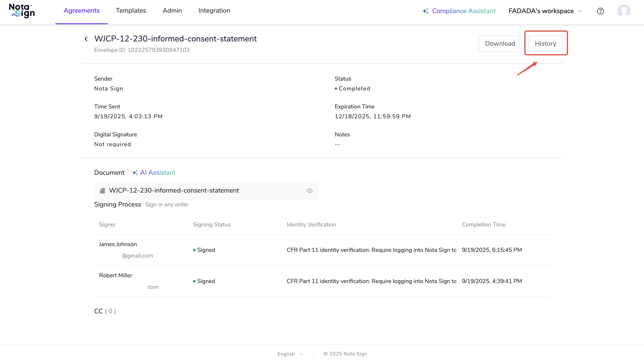Expand FADADA's workspace dropdown
Screen dimensions: 644x361
(541, 11)
